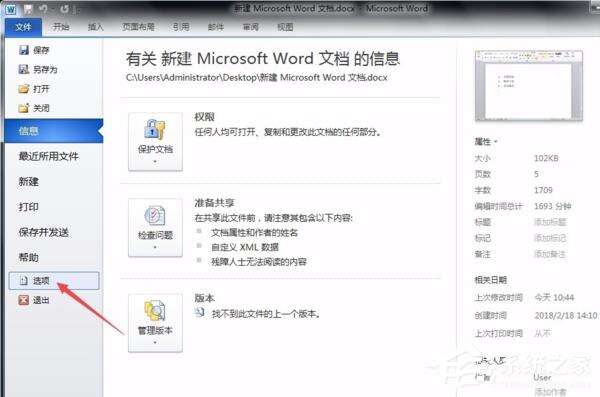Click Add a title (添加标题) field
The height and width of the screenshot is (397, 600).
click(x=550, y=222)
